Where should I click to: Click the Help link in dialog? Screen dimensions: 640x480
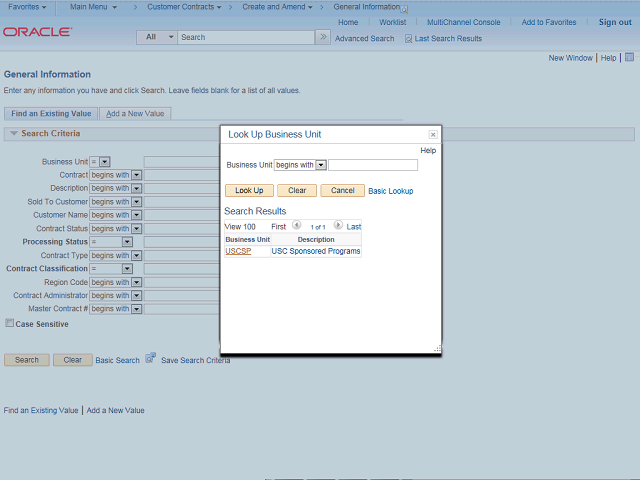[x=428, y=151]
